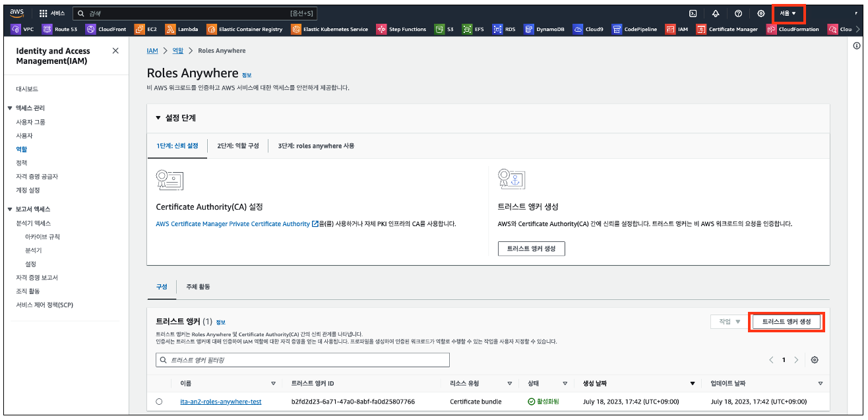Go to next page of trust anchors

click(x=796, y=360)
